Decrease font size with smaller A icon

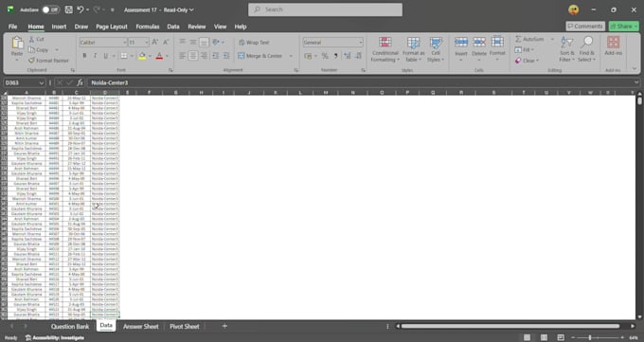pyautogui.click(x=166, y=42)
